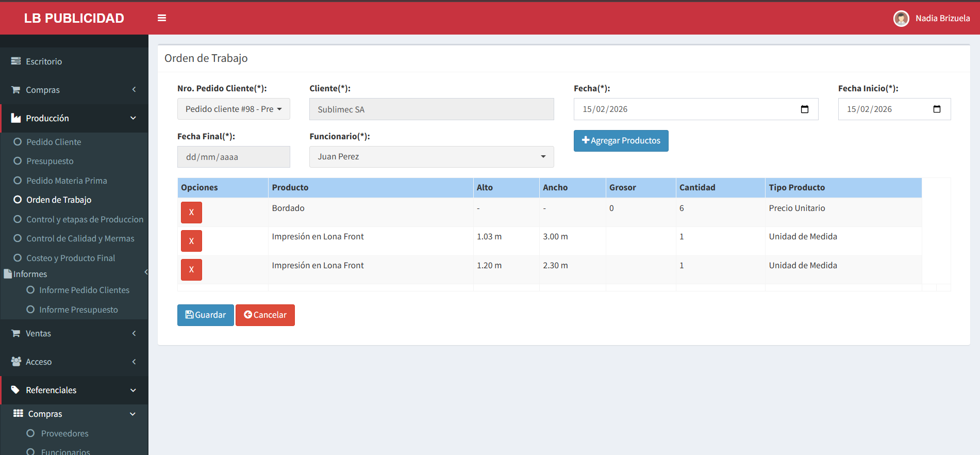Open calendar picker in the Fecha field
Screen dimensions: 980x455
(x=804, y=109)
